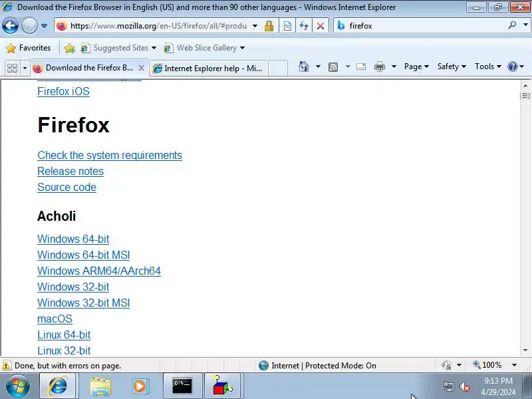Click the Linux 32-bit link
Image resolution: width=532 pixels, height=399 pixels.
point(64,350)
